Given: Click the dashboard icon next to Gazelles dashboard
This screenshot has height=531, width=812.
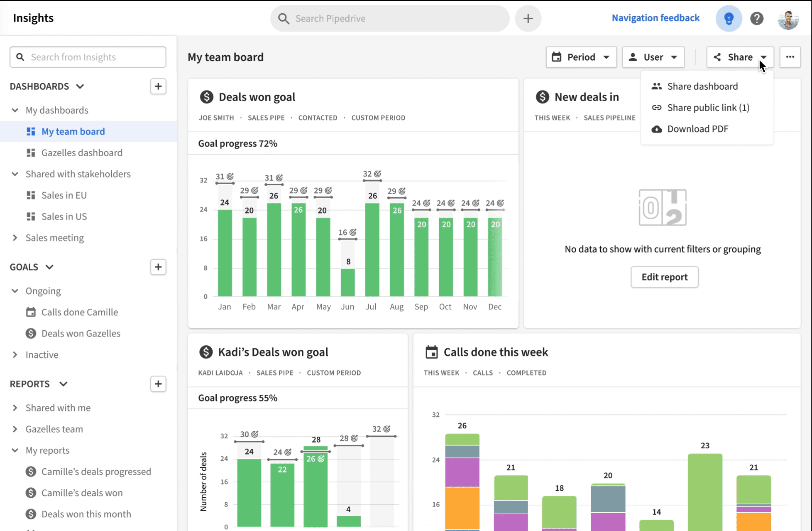Looking at the screenshot, I should coord(31,152).
